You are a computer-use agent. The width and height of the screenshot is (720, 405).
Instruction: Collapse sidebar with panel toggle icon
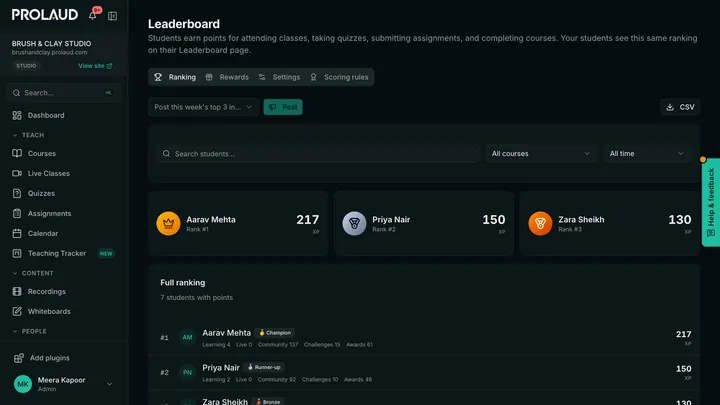pos(112,16)
